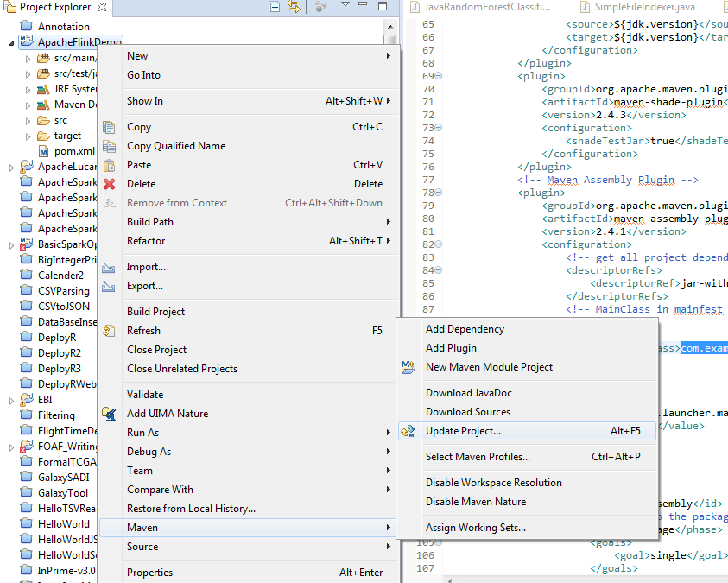The image size is (728, 583).
Task: Click the Refresh icon in context menu
Action: click(x=110, y=331)
